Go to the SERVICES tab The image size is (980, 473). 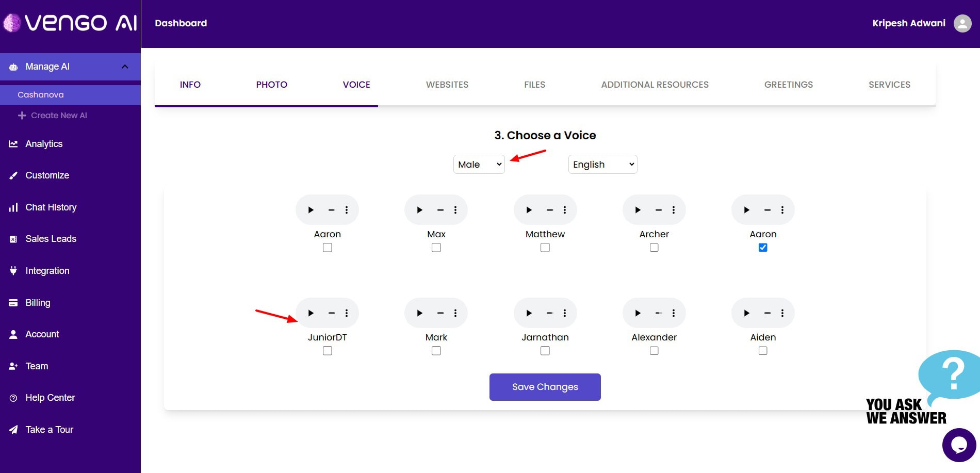click(890, 85)
